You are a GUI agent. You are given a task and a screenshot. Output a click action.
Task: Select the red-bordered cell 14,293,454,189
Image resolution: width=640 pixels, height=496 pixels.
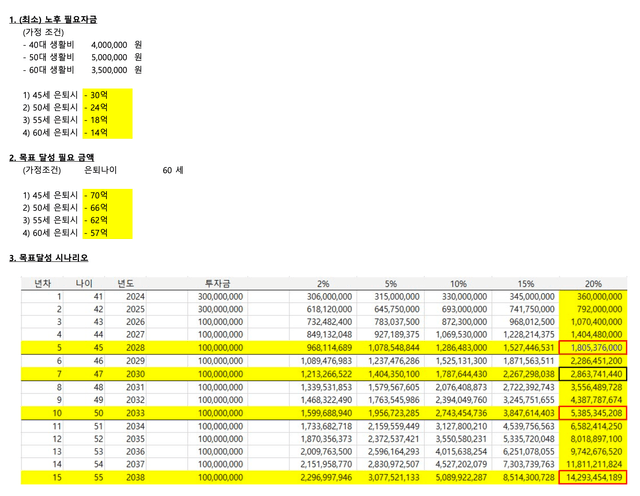point(593,477)
